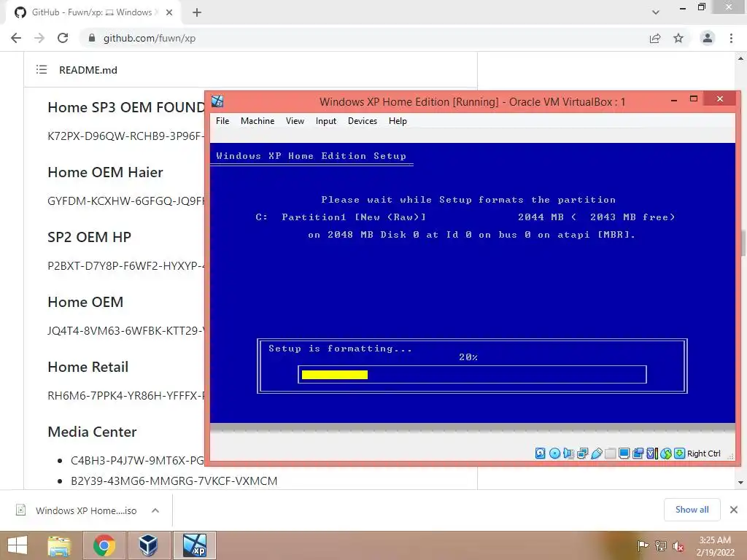The width and height of the screenshot is (747, 560).
Task: Click the Home Retail heading
Action: (x=88, y=367)
